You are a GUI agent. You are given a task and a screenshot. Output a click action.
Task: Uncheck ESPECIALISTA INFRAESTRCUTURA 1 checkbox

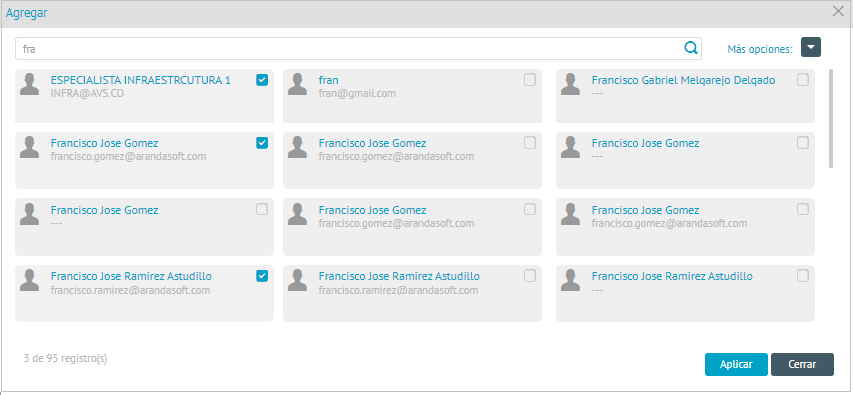262,80
